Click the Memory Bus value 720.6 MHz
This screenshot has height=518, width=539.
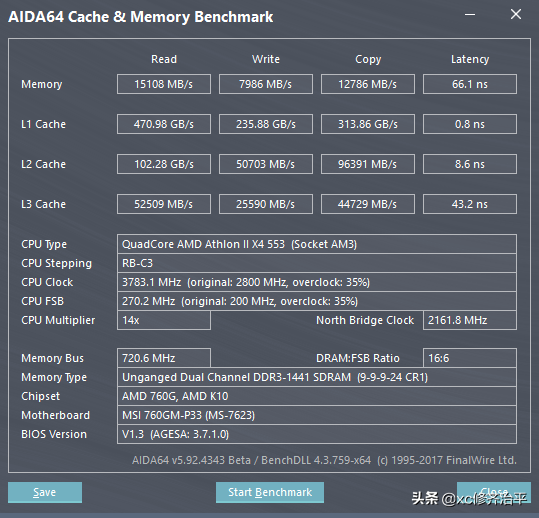164,358
